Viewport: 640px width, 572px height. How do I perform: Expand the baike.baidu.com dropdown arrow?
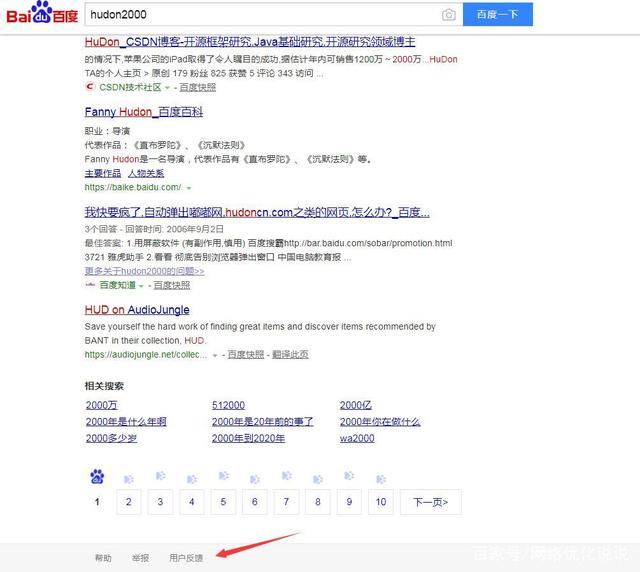point(189,188)
